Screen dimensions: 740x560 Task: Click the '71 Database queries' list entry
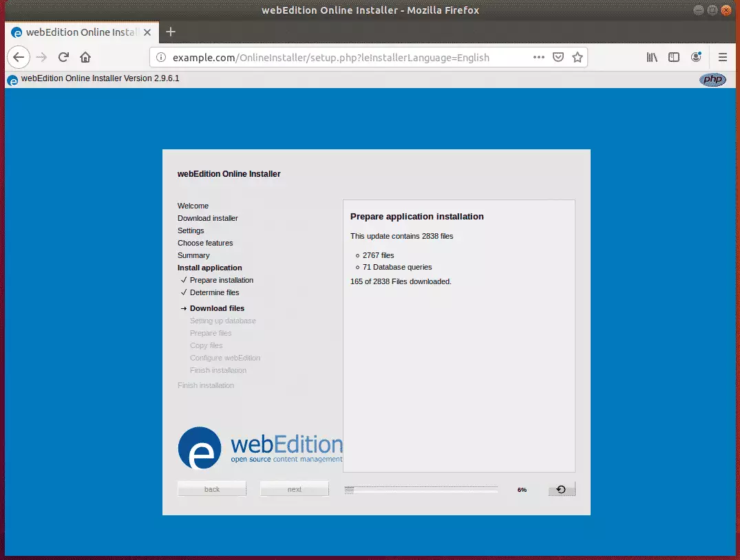[397, 267]
